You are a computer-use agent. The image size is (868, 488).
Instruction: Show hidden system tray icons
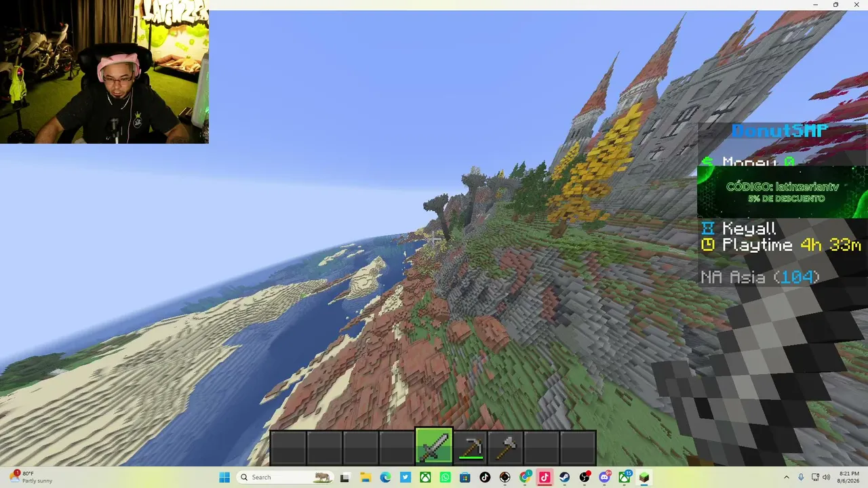pos(787,477)
